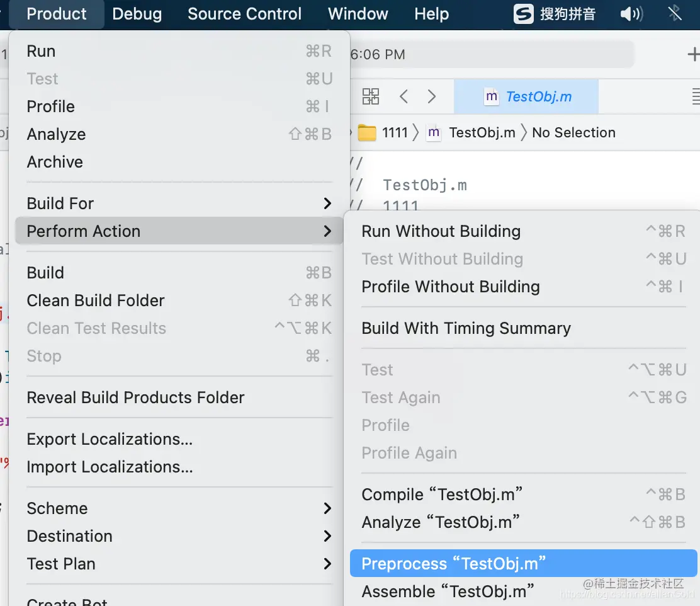This screenshot has height=606, width=700.
Task: Expand the Scheme submenu
Action: point(179,508)
